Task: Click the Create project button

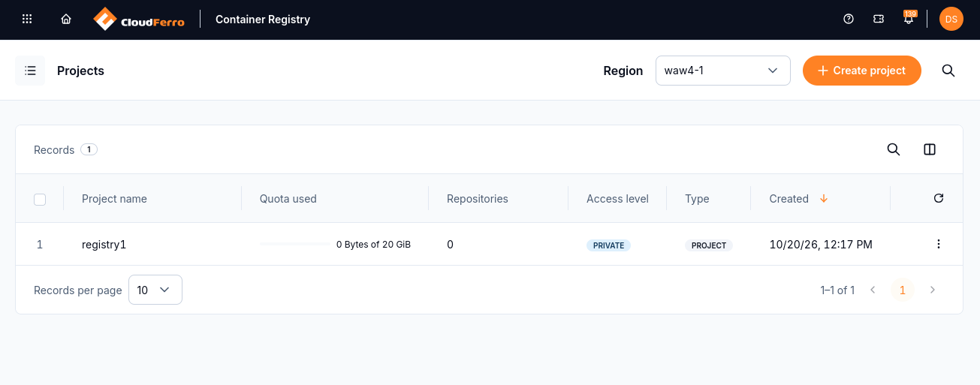Action: (862, 71)
